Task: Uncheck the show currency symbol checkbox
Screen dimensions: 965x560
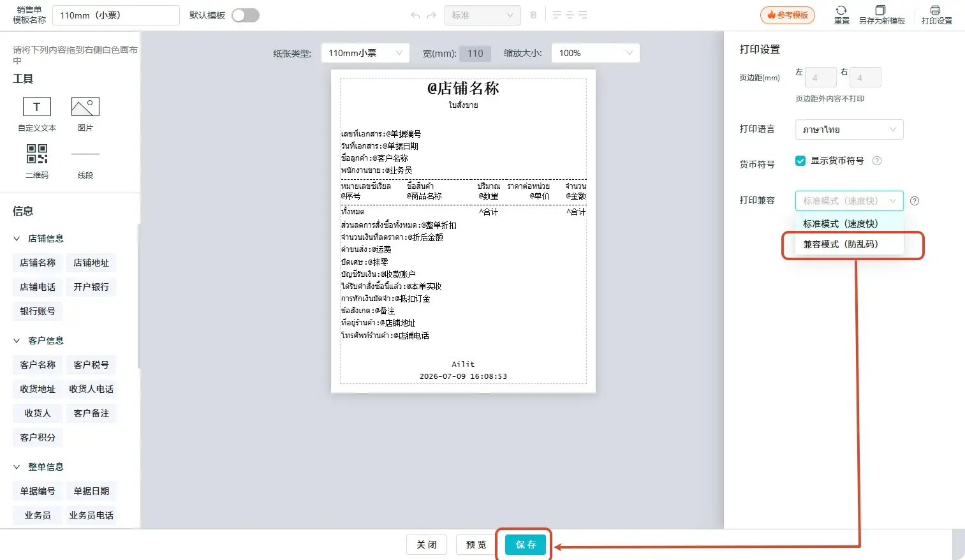Action: pos(800,161)
